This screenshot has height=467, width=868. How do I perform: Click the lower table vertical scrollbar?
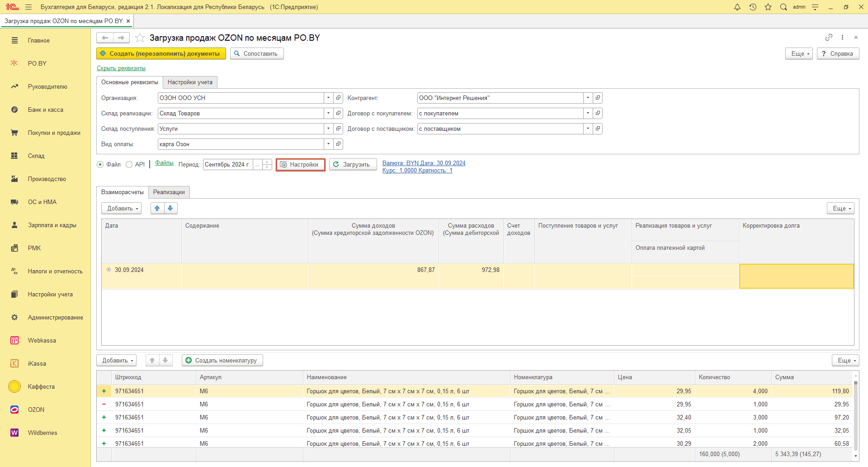coord(855,415)
